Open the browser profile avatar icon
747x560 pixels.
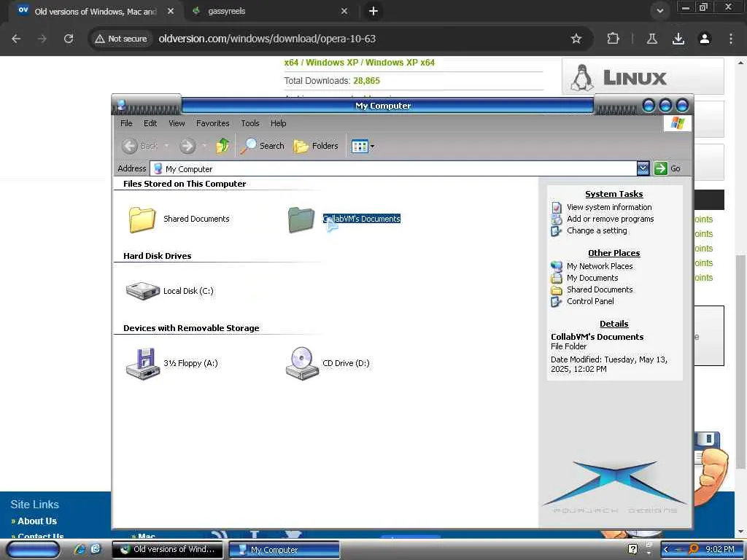click(x=704, y=39)
